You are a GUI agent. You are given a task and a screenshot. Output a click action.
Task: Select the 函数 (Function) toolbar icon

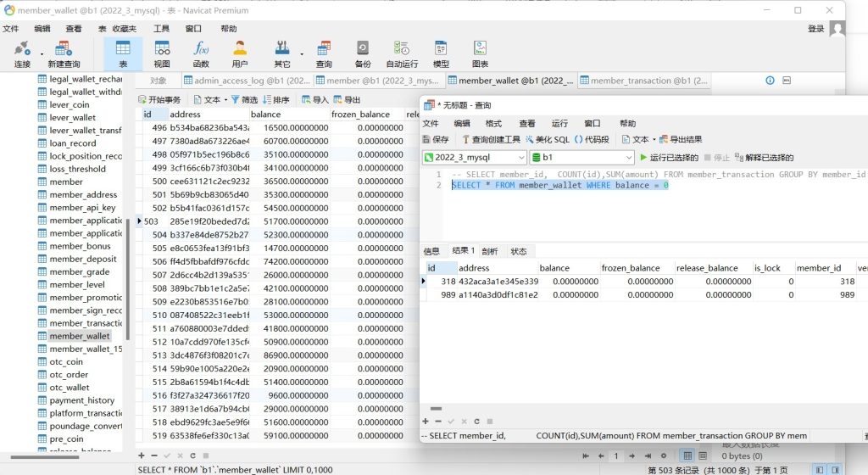[x=201, y=53]
